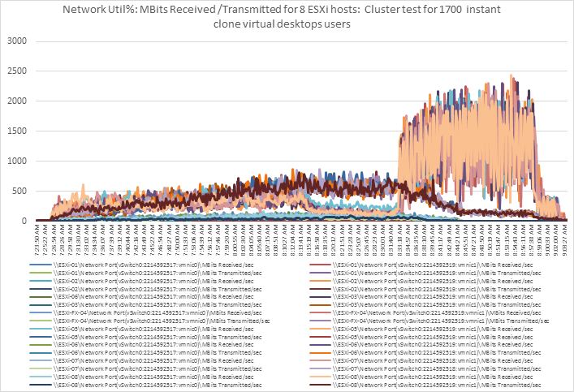Click the 7:26:54 AM x-axis label

coord(54,240)
